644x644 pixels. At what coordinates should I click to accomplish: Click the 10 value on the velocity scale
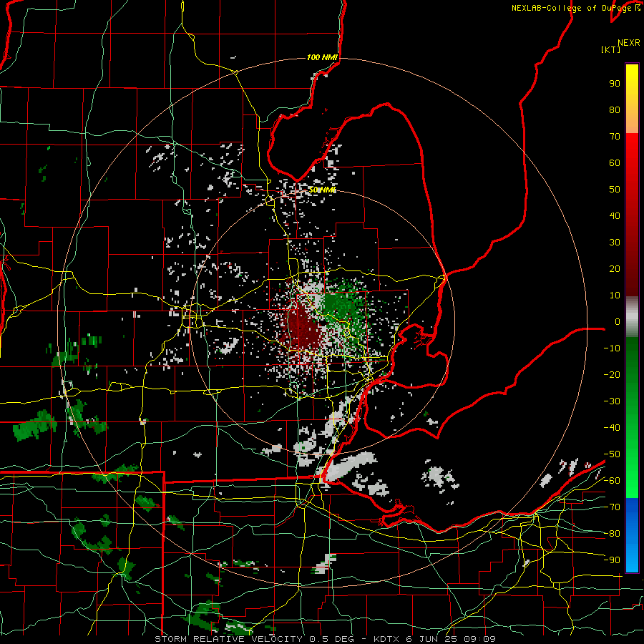[615, 296]
